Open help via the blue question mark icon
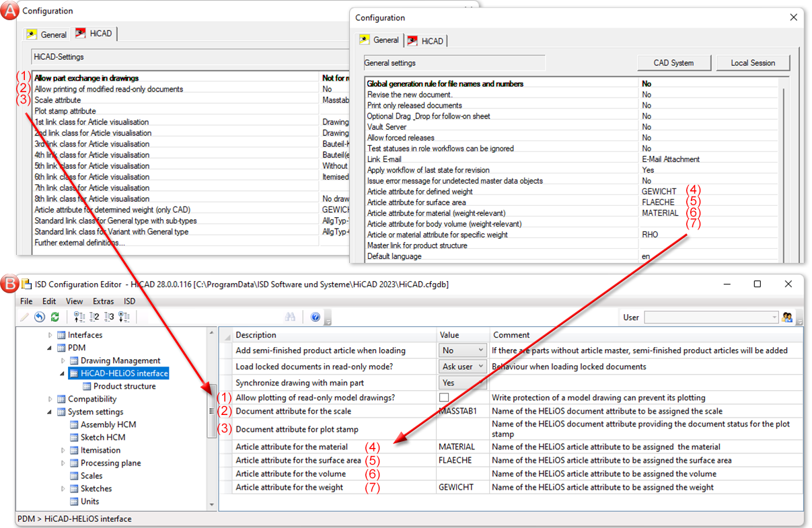Viewport: 812px width, 528px height. point(316,317)
